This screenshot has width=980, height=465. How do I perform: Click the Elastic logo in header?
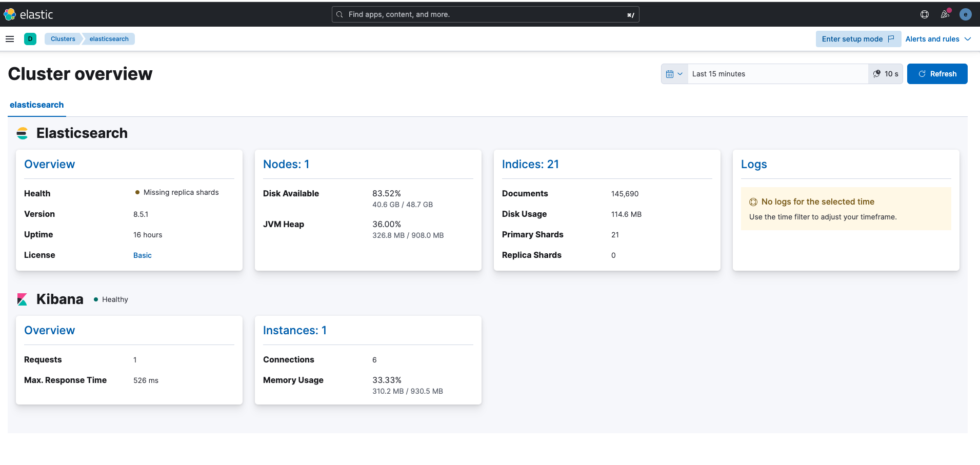(x=28, y=14)
